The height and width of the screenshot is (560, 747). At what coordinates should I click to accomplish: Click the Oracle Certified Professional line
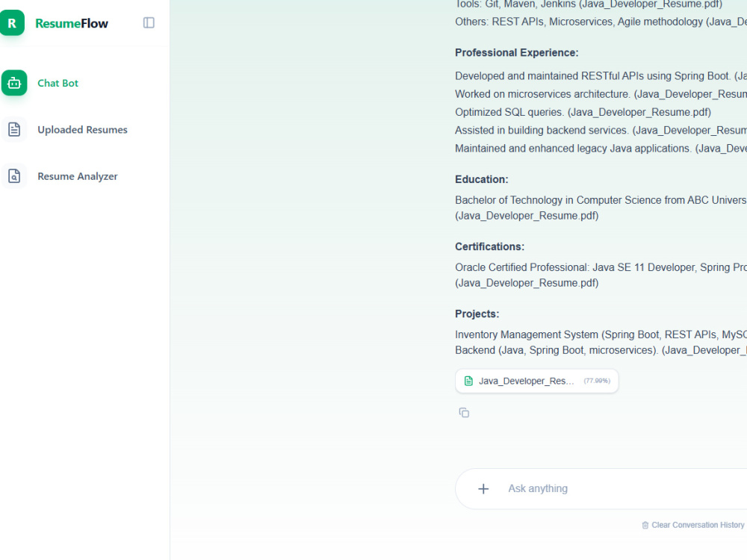click(601, 267)
